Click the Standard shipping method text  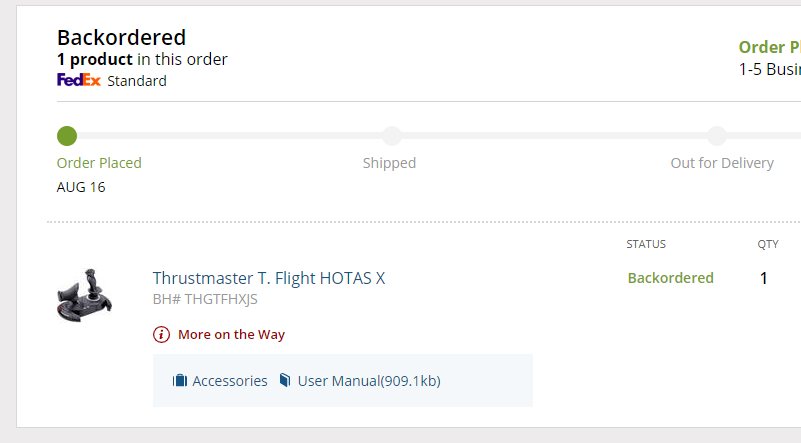tap(137, 81)
